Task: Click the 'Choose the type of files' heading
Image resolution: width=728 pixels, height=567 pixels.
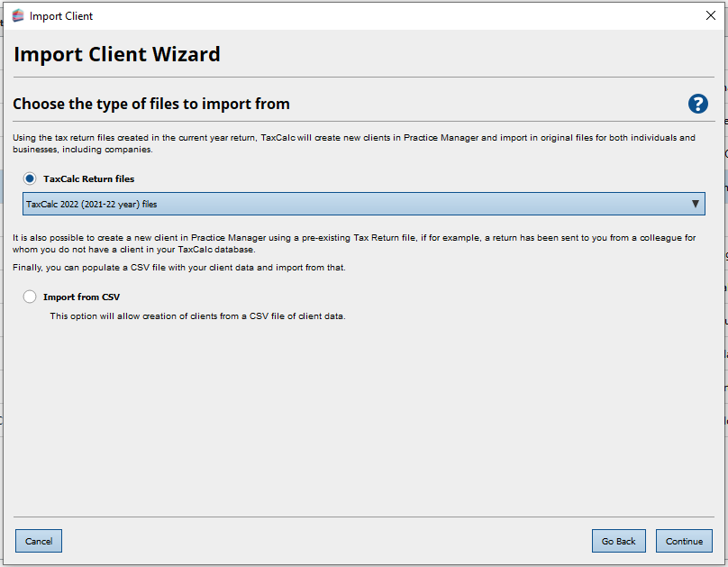Action: [x=151, y=104]
